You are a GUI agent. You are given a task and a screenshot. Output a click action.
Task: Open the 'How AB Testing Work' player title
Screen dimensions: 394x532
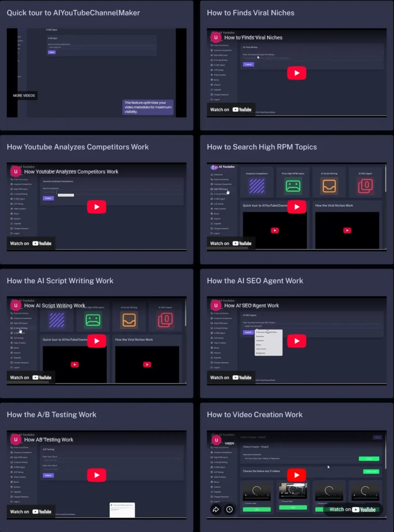[49, 440]
